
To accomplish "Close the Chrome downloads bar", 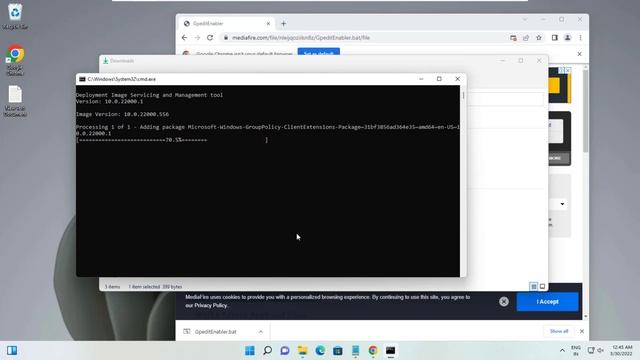I will coord(582,331).
